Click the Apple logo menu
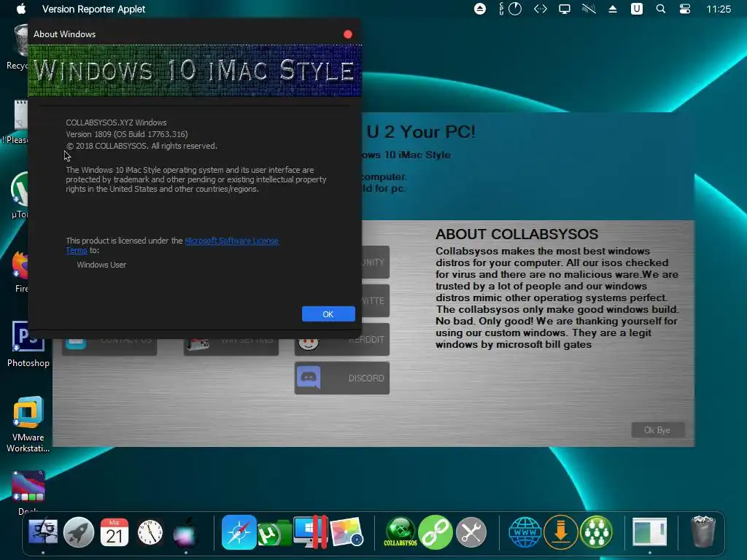 pyautogui.click(x=21, y=9)
